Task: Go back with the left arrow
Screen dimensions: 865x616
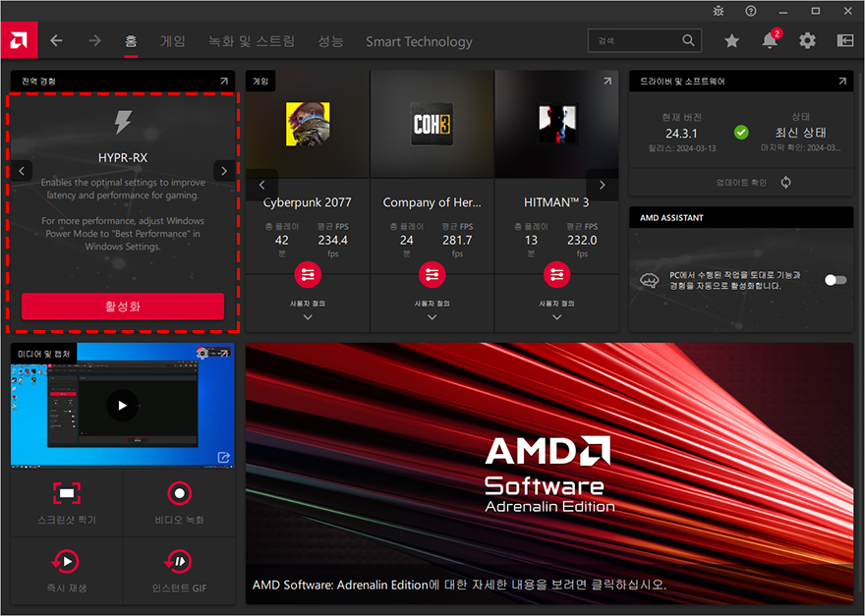Action: click(56, 40)
